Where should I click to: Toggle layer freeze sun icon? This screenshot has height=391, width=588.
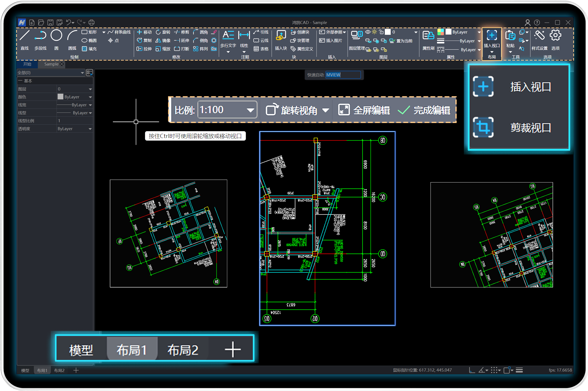click(374, 32)
